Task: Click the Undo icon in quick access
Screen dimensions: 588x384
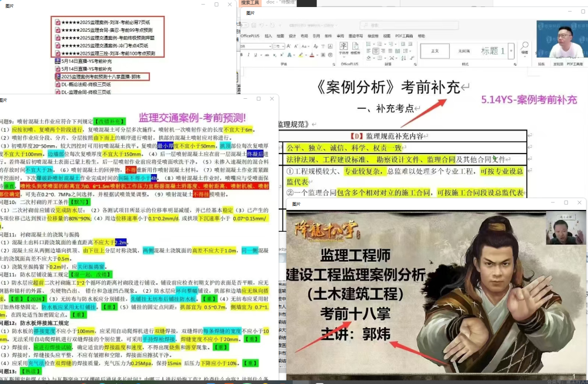Action: point(262,25)
